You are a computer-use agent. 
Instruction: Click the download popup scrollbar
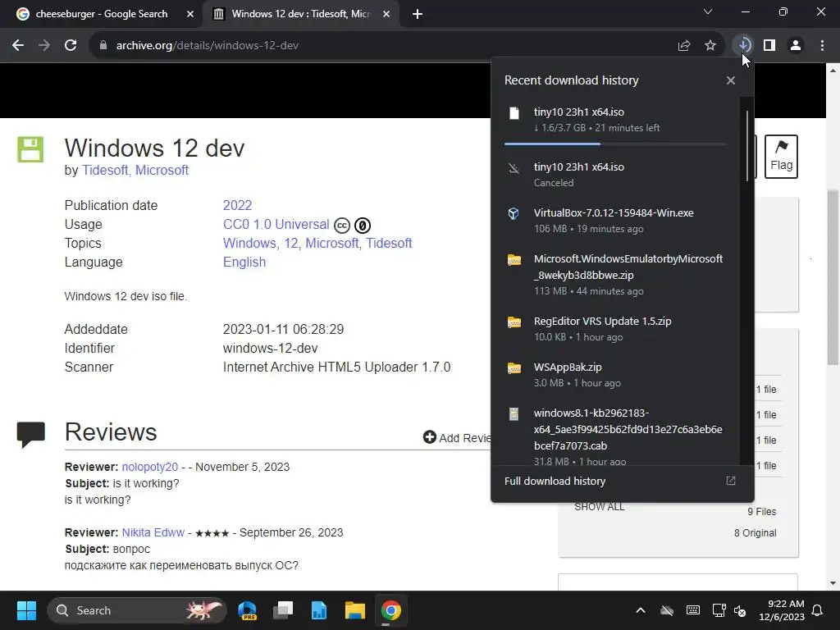(746, 146)
